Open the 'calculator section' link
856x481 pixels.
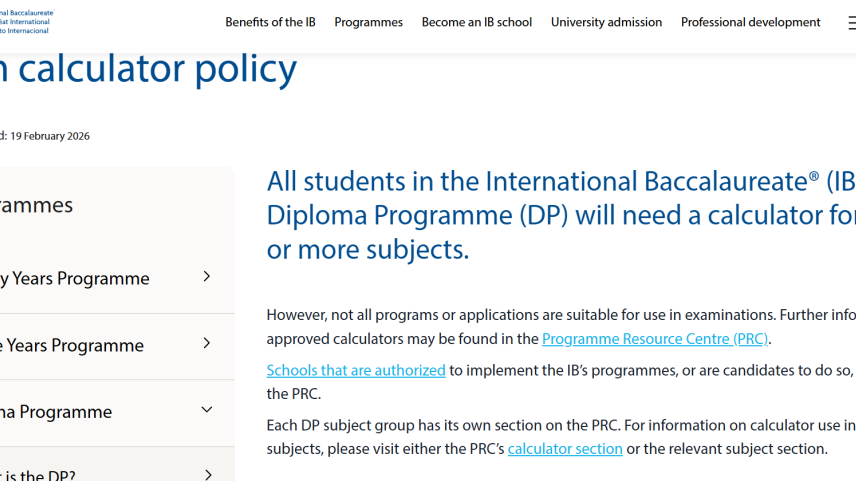click(565, 449)
